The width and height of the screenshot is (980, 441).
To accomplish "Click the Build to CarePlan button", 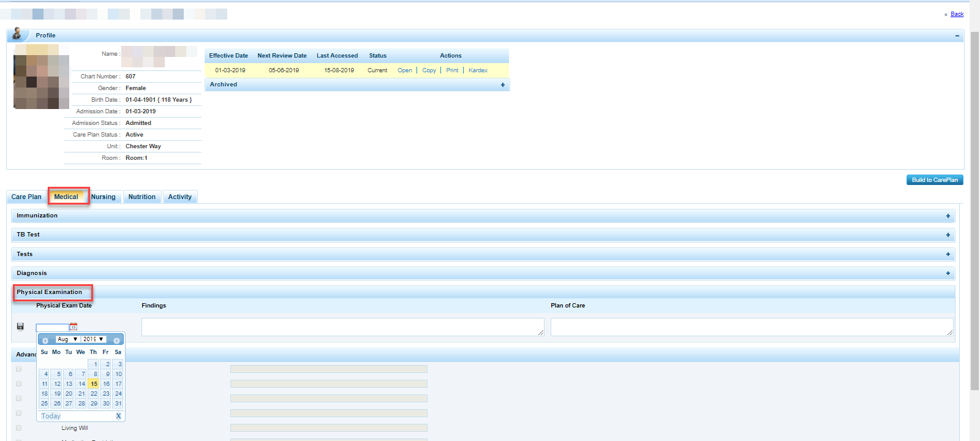I will (x=934, y=179).
